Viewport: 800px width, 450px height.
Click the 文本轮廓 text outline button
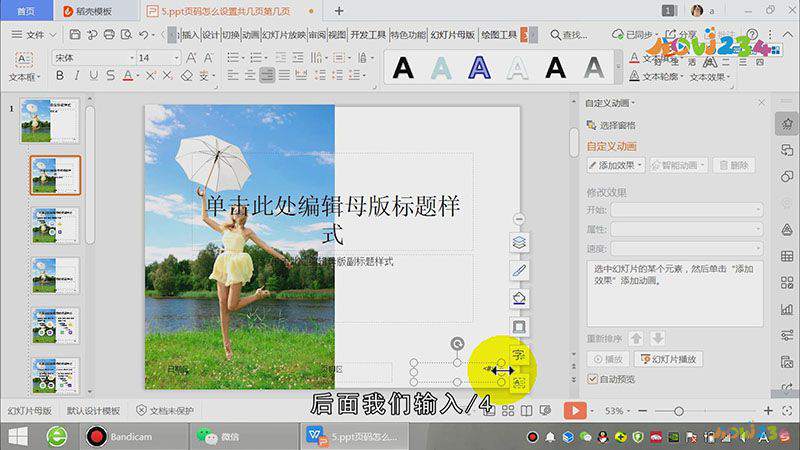click(656, 77)
